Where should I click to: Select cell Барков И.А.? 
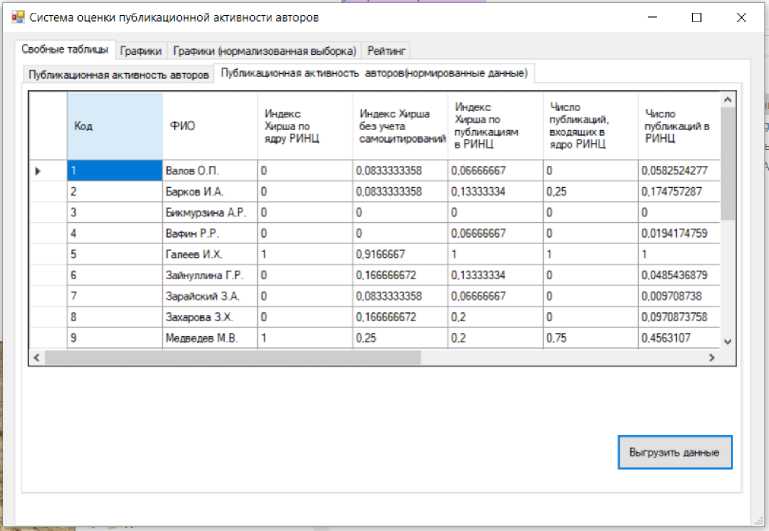(210, 192)
